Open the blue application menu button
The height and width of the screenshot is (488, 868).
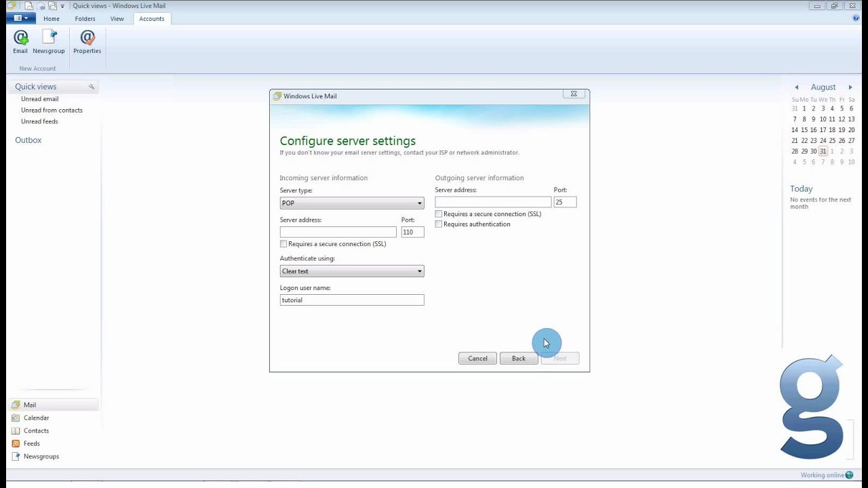(x=21, y=18)
